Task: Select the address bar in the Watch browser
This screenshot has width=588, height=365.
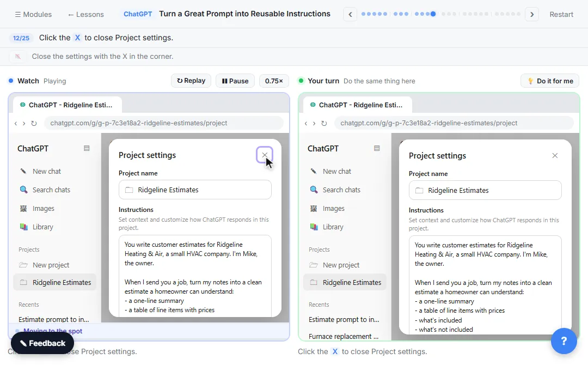Action: pos(164,123)
